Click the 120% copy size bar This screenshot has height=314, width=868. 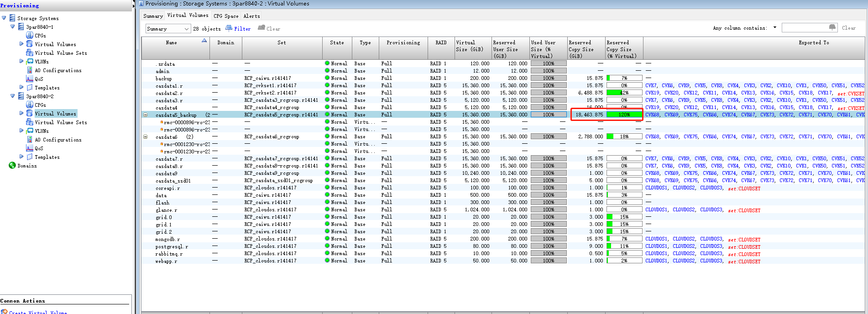(624, 115)
